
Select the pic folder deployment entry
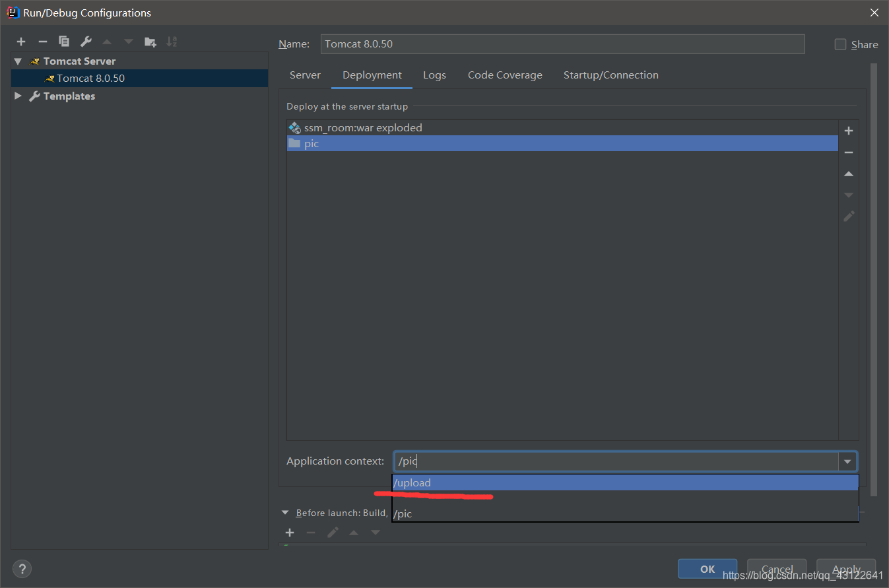pyautogui.click(x=562, y=143)
